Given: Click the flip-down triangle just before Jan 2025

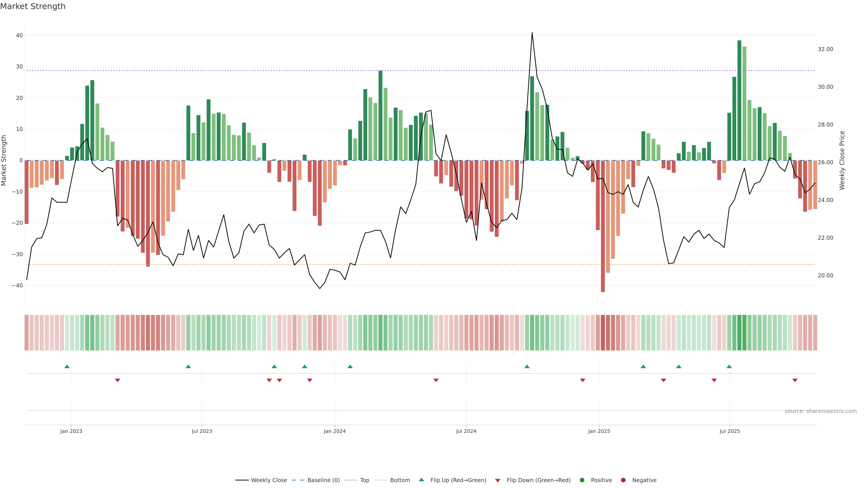Looking at the screenshot, I should [583, 380].
